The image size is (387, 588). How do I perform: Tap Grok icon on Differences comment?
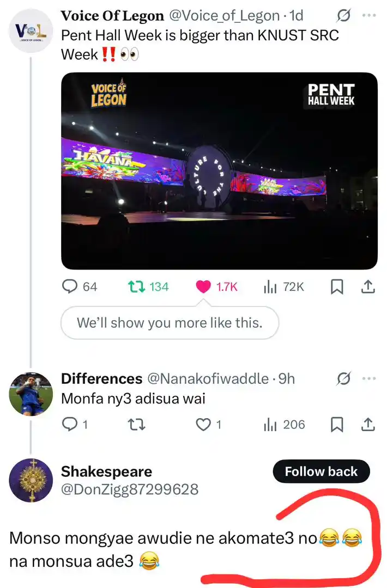pos(343,378)
